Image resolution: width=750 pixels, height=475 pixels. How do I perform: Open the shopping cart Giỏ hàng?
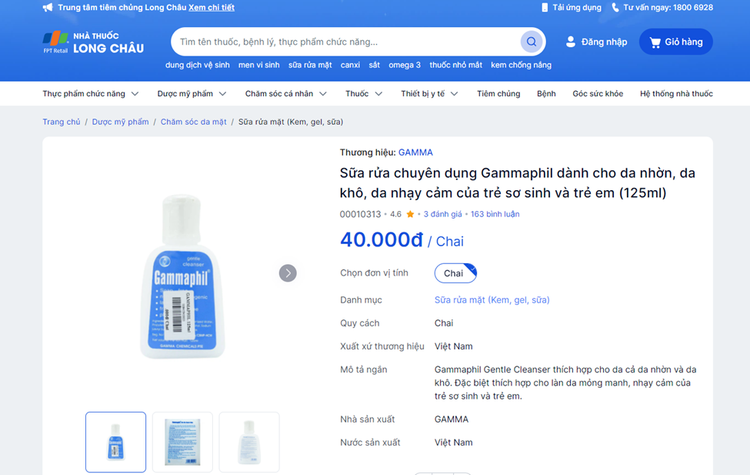[x=676, y=42]
